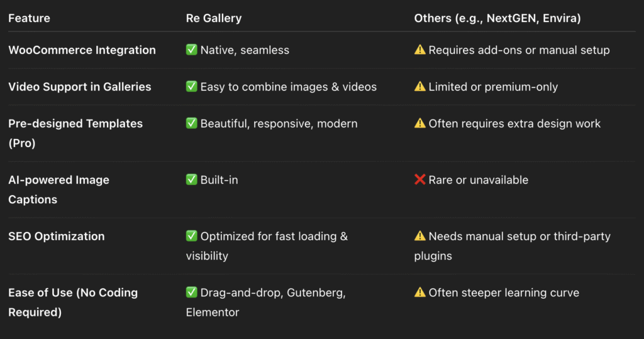Click the warning icon beside Often steeper learning curve
The image size is (644, 339).
point(419,292)
